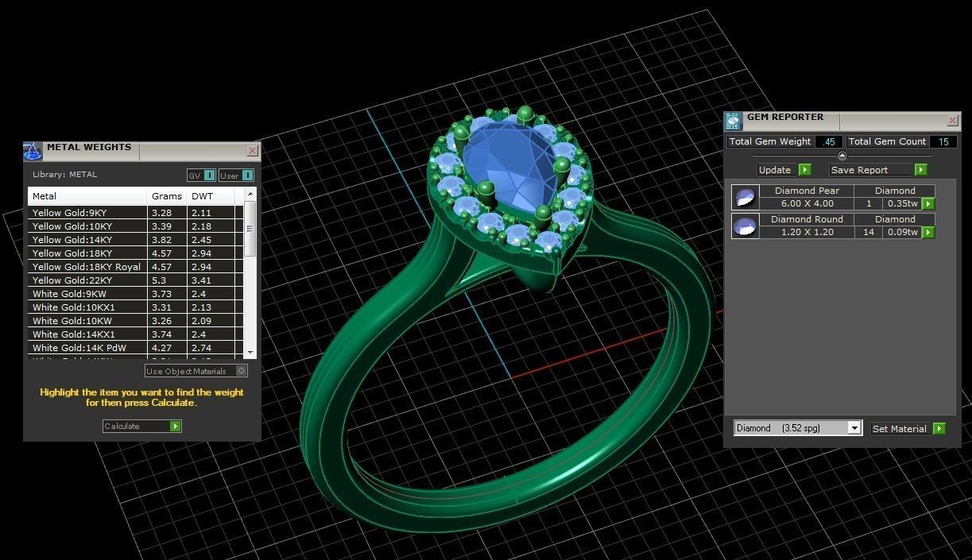
Task: Click the Save Report button
Action: click(x=878, y=170)
